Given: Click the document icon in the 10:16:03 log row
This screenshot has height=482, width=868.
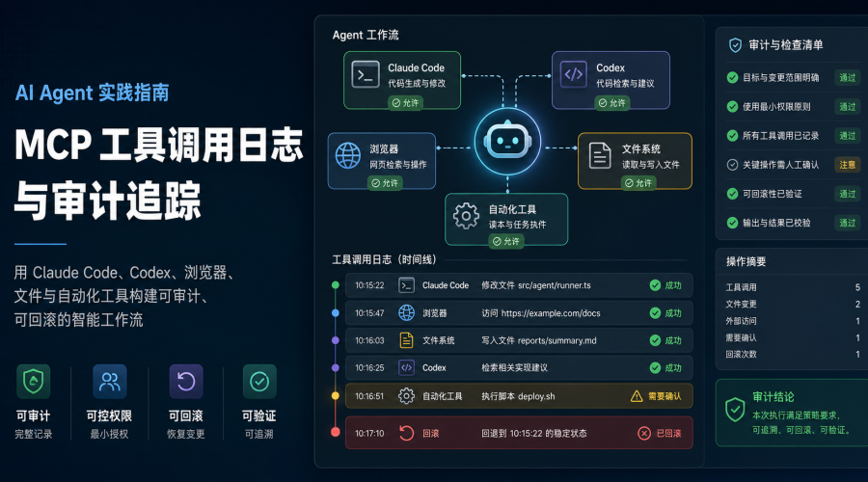Looking at the screenshot, I should click(406, 339).
